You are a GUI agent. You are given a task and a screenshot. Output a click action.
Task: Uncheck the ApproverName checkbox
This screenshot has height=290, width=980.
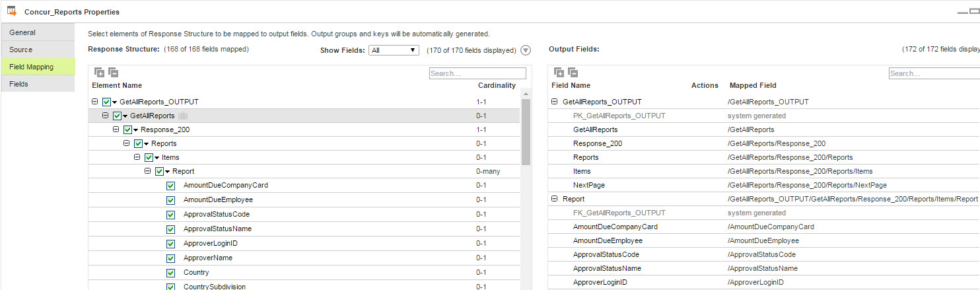(170, 258)
